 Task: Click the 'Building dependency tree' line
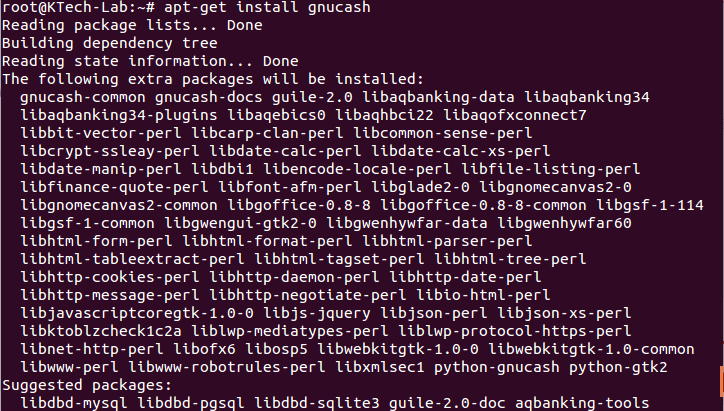click(x=110, y=44)
